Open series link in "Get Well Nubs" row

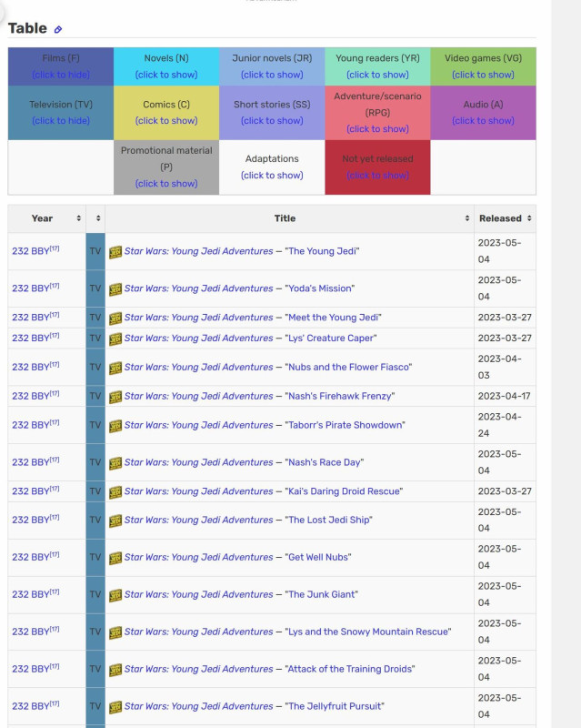[x=198, y=557]
